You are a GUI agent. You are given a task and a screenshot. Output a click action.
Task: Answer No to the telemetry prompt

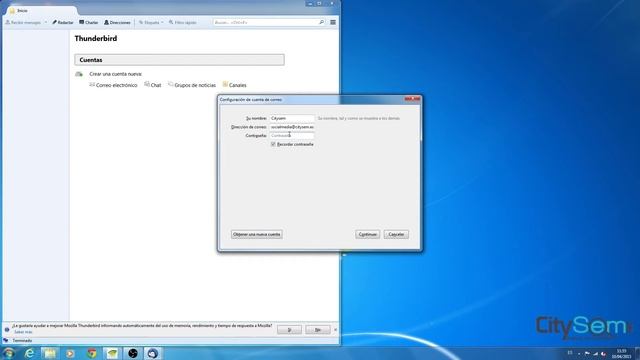(x=318, y=330)
